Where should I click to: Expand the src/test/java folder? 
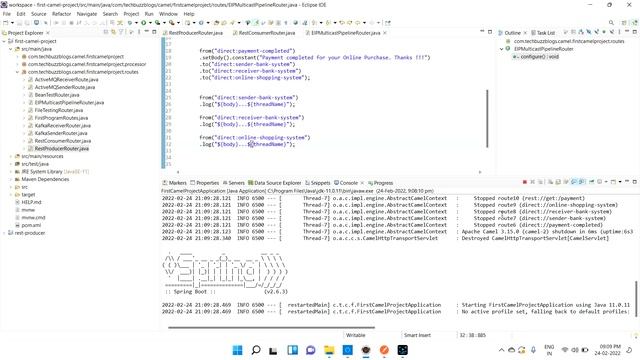pos(11,164)
